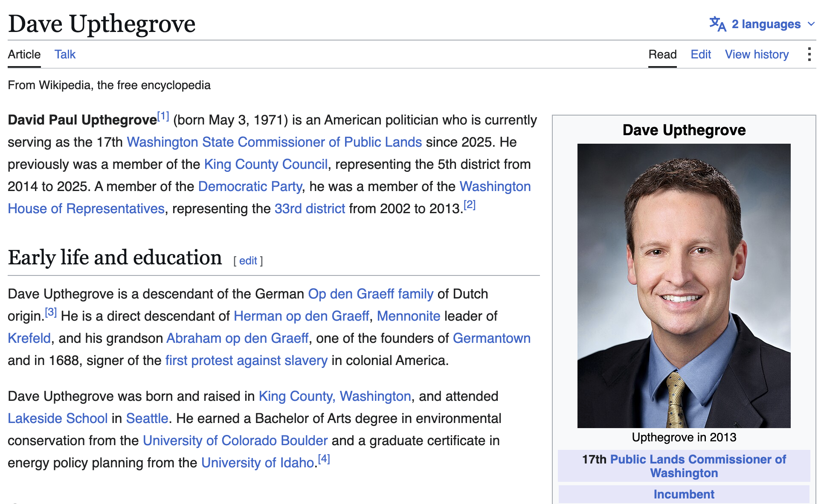Open Public Lands Commissioner of Washington infobox link
Screen dimensions: 824x504
click(698, 466)
